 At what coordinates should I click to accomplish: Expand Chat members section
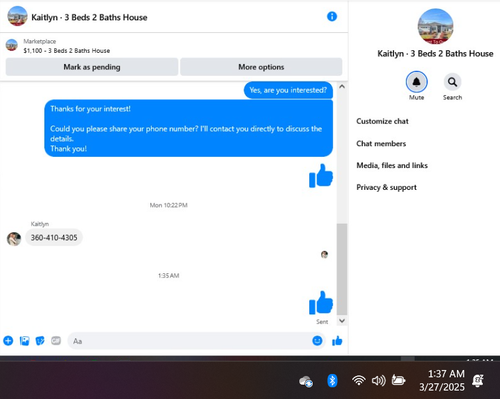[x=381, y=144]
